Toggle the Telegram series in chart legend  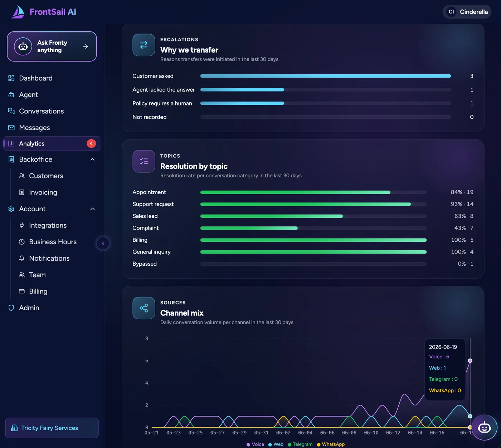300,444
